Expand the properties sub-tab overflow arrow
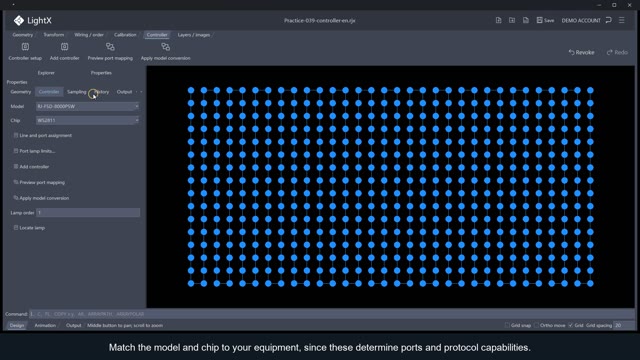The width and height of the screenshot is (640, 360). (141, 92)
